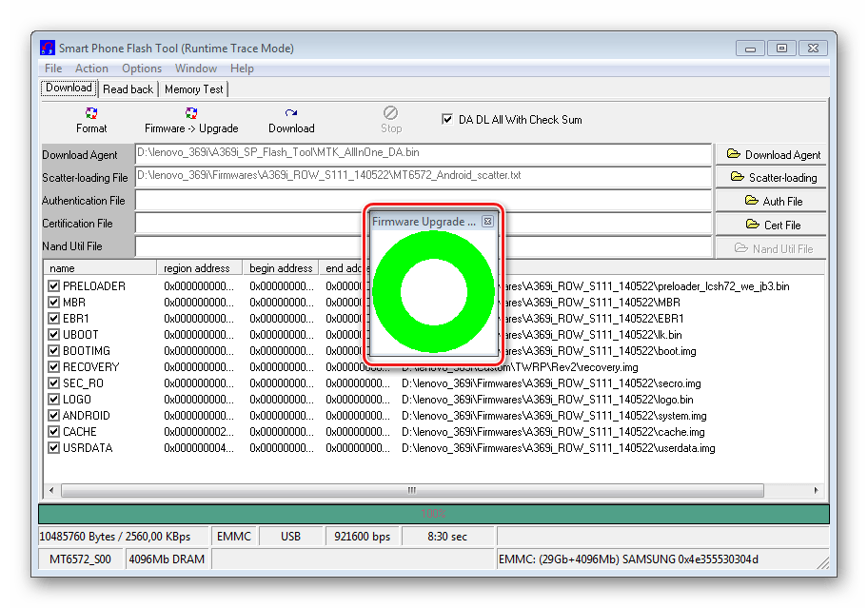The width and height of the screenshot is (868, 608).
Task: Close the Firmware Upgrade popup
Action: pos(487,222)
